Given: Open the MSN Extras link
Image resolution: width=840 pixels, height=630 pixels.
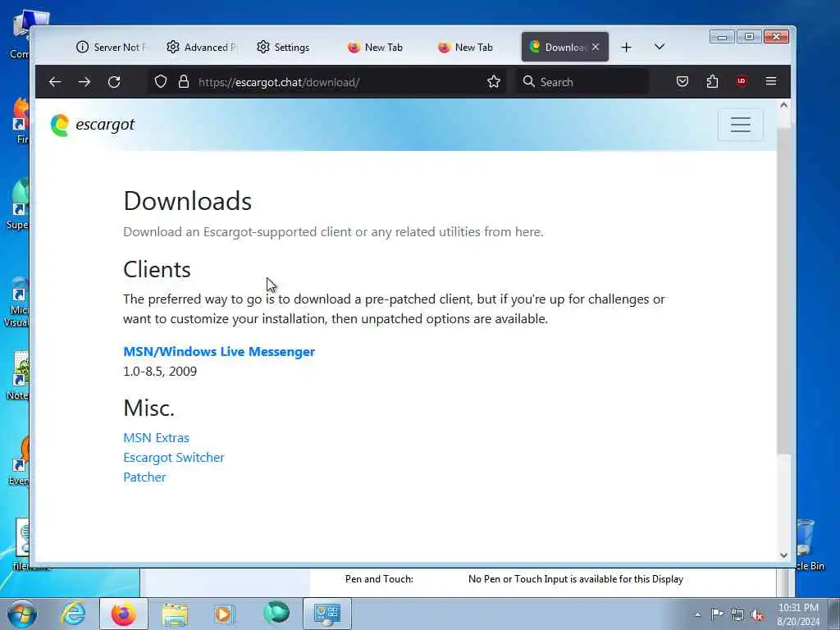Looking at the screenshot, I should [x=156, y=438].
